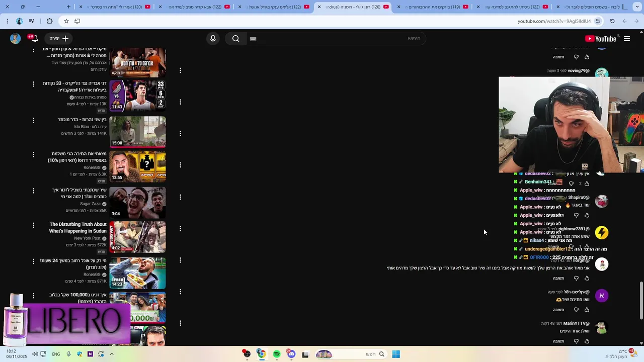This screenshot has height=362, width=644.
Task: Start voice search with the microphone icon
Action: 213,39
